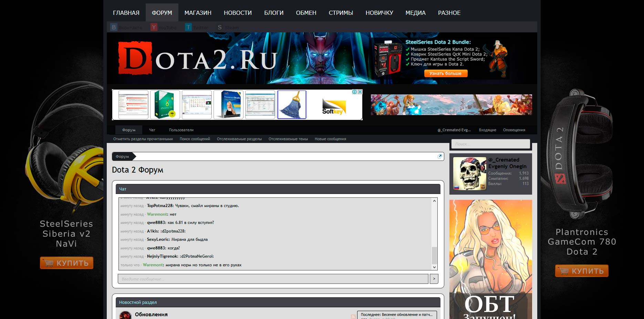The height and width of the screenshot is (319, 644).
Task: Select the Форум sub-navigation tab
Action: [129, 130]
